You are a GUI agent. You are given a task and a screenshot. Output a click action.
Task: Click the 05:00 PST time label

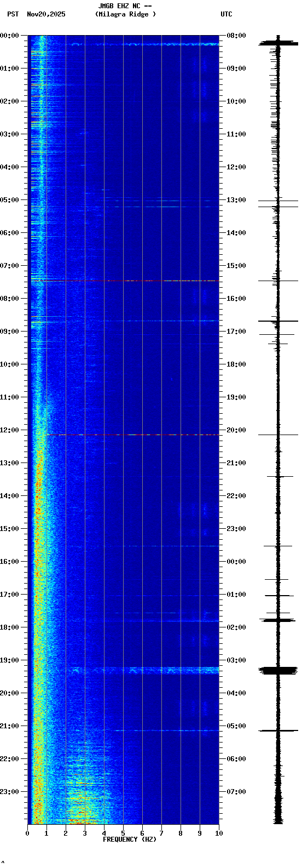(x=9, y=200)
